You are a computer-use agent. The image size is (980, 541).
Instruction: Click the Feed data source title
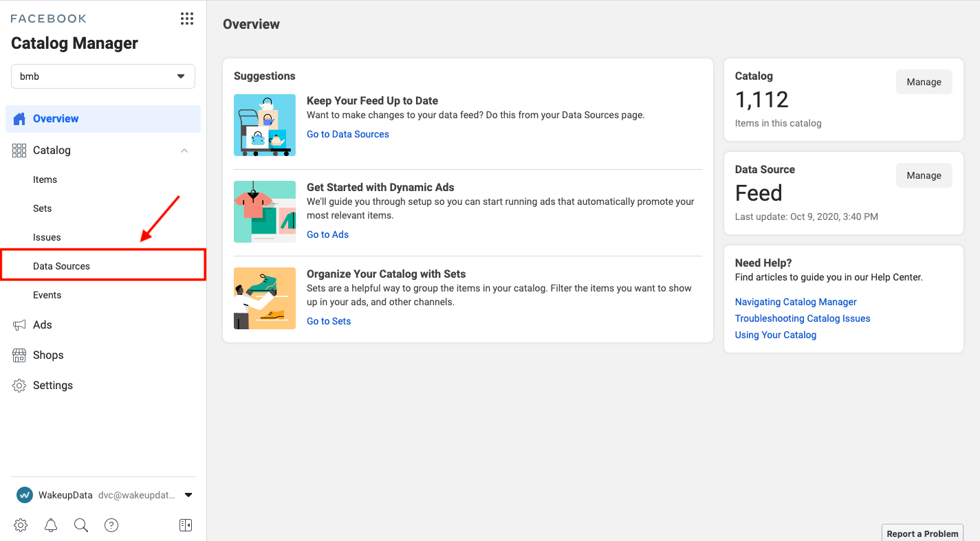(759, 193)
